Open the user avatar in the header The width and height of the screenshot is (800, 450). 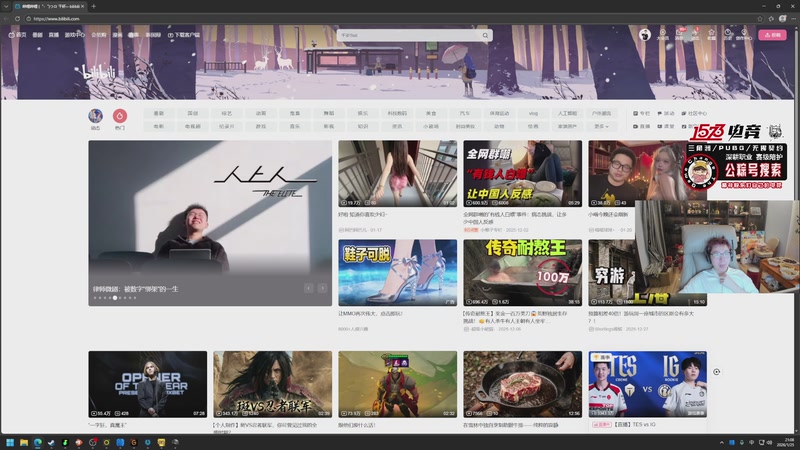coord(645,35)
